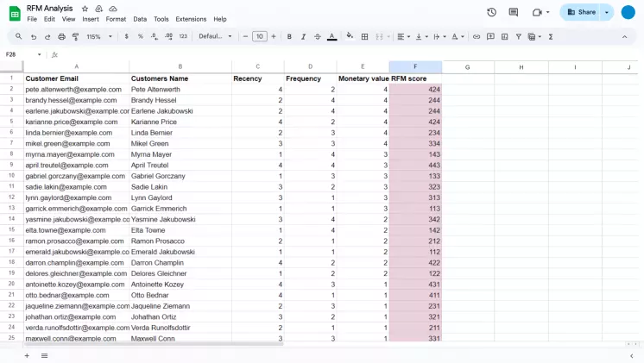Open the zoom 115% dropdown
This screenshot has height=363, width=644.
[98, 37]
